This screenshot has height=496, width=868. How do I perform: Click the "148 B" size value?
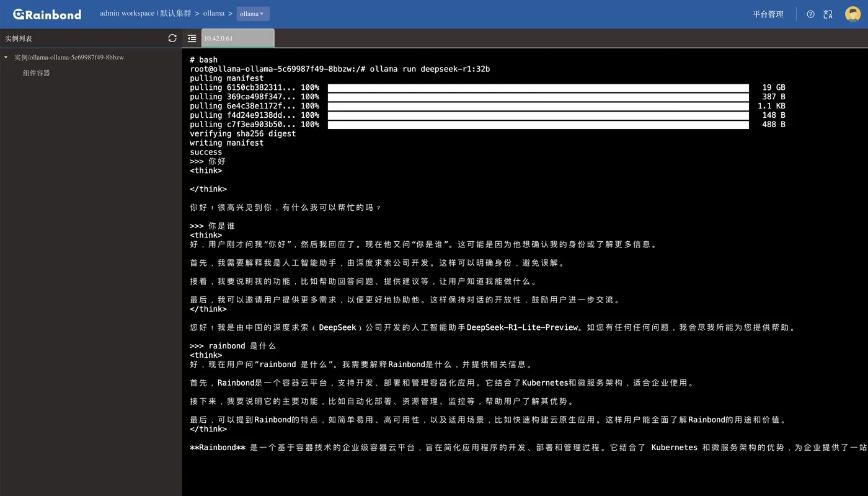coord(774,115)
